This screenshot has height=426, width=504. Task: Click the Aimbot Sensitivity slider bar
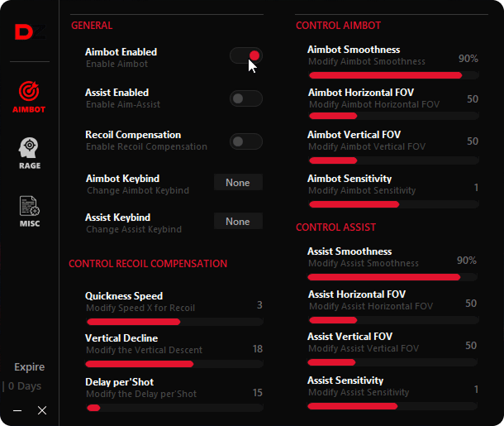pyautogui.click(x=394, y=204)
